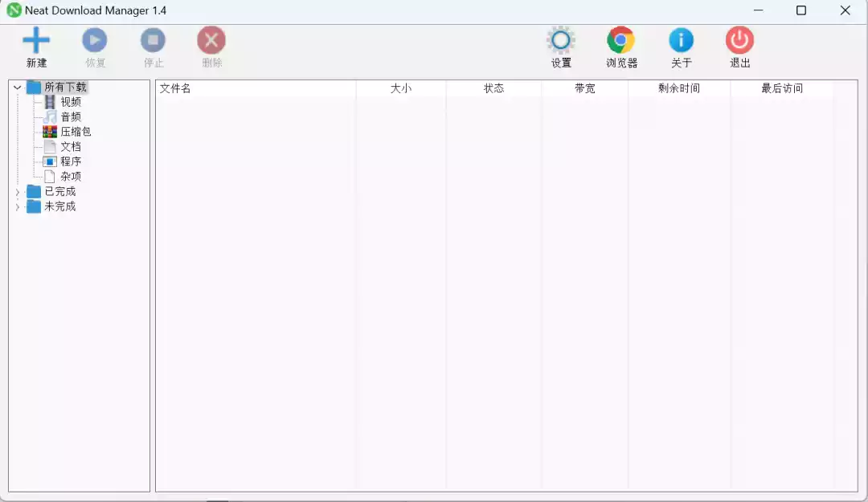Select the 音频 category in tree

tap(71, 117)
